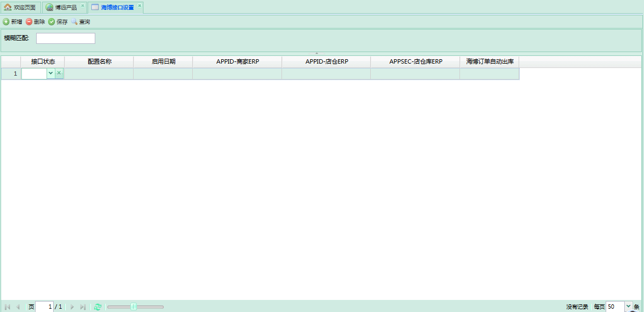Click the 新增 (add) toolbar button
This screenshot has width=644, height=312.
click(x=13, y=22)
